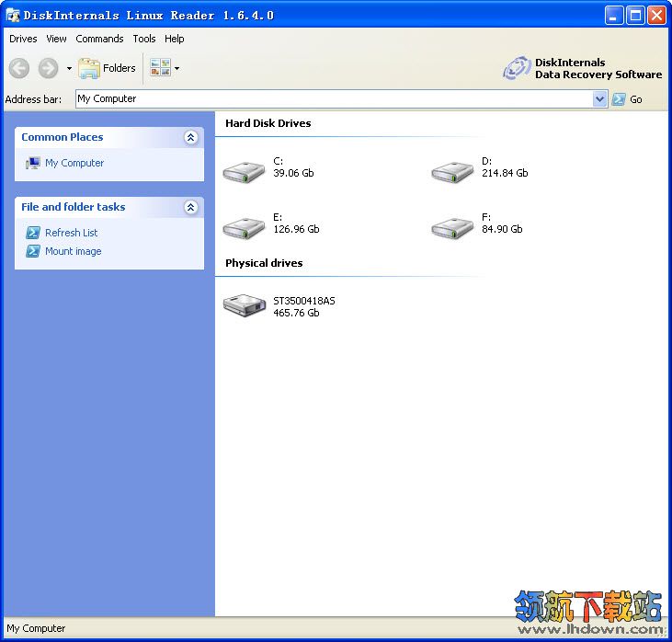Click the ST3500418AS 465.76 Gb label
672x642 pixels.
click(x=304, y=307)
